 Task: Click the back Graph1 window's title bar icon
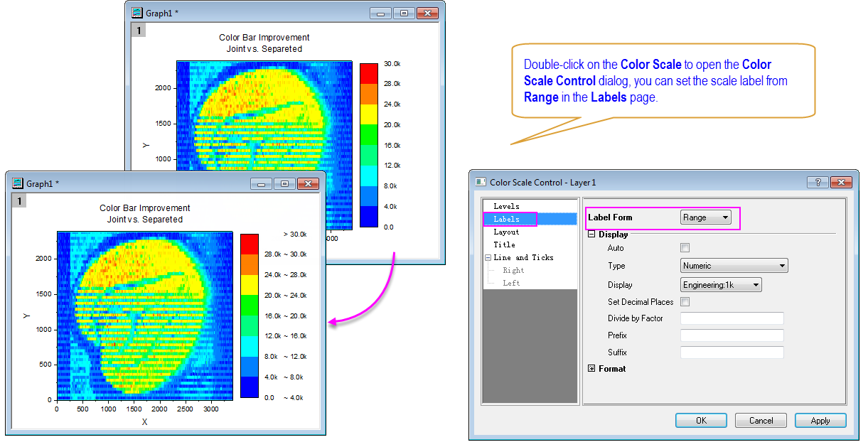[x=137, y=12]
